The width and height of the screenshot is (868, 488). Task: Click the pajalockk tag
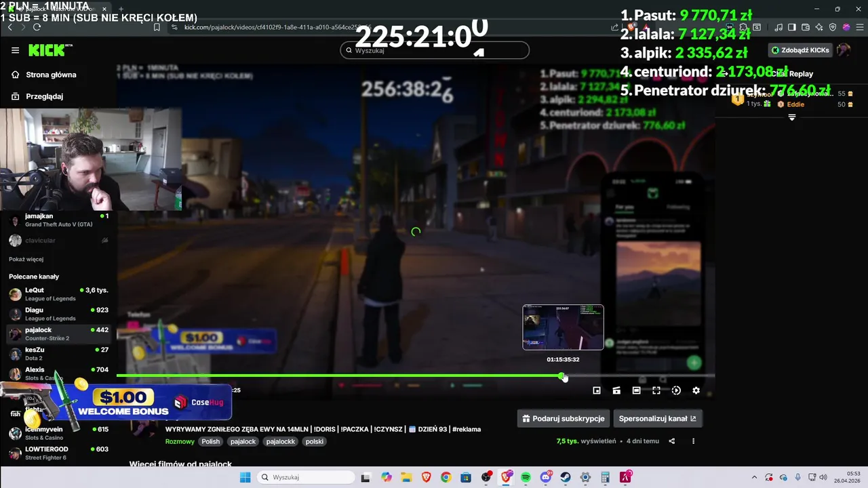(x=281, y=441)
